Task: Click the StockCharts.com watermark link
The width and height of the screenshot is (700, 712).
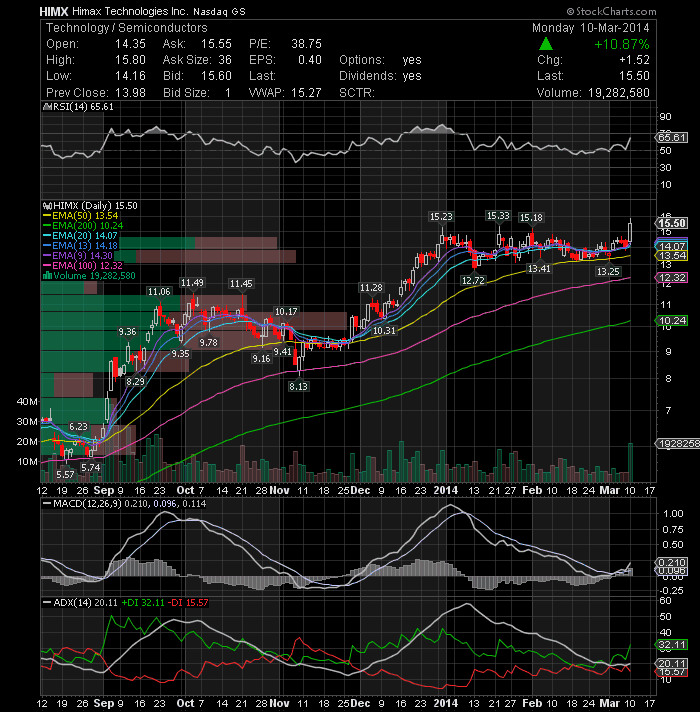Action: click(611, 12)
